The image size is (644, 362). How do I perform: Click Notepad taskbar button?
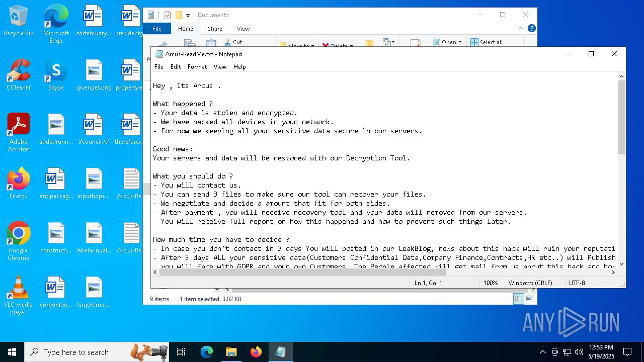coord(281,352)
